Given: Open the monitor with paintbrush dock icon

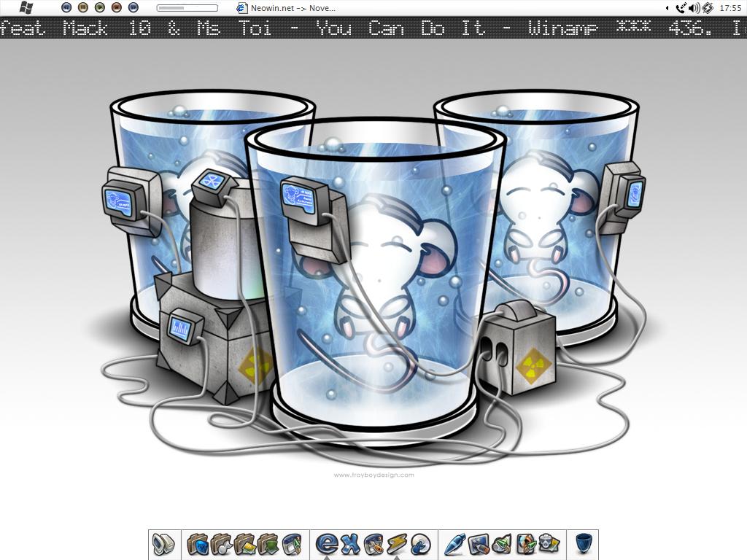Looking at the screenshot, I should (479, 544).
